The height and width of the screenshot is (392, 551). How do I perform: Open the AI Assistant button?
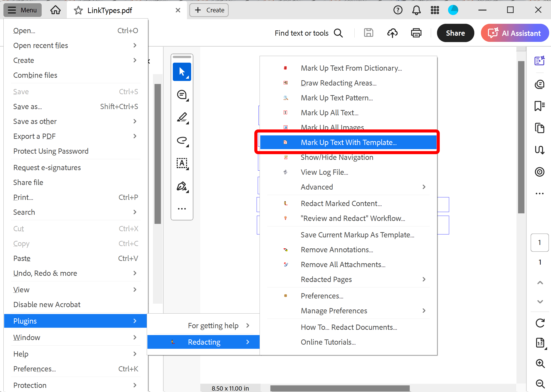click(x=515, y=33)
